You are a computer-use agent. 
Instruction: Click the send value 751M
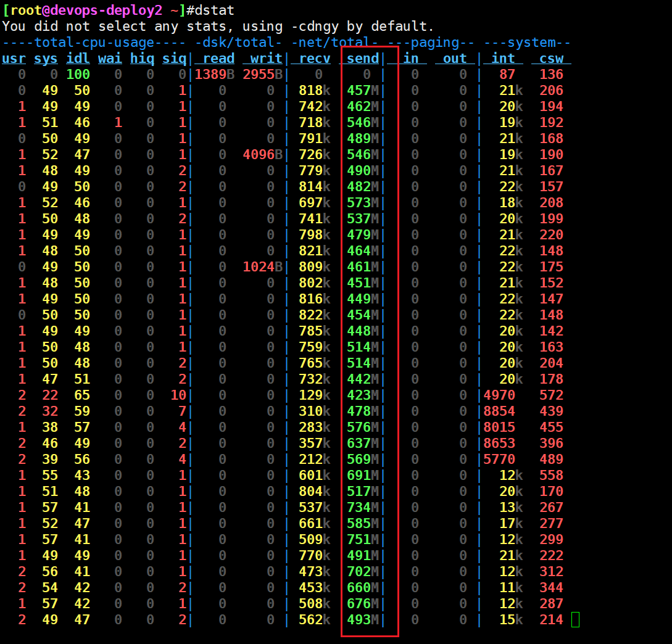click(x=363, y=540)
